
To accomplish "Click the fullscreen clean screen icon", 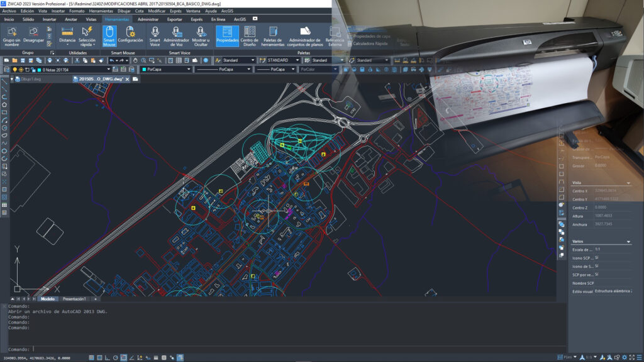I will [x=632, y=358].
